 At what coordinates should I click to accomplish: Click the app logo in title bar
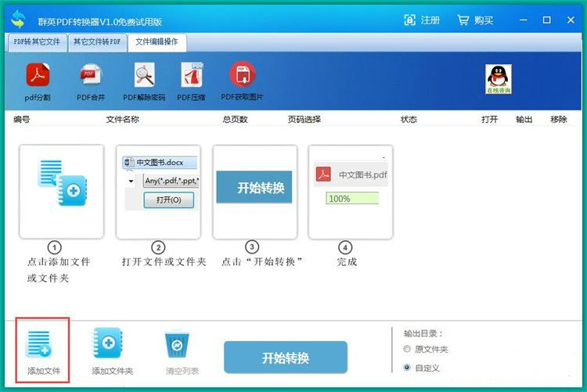coord(18,20)
